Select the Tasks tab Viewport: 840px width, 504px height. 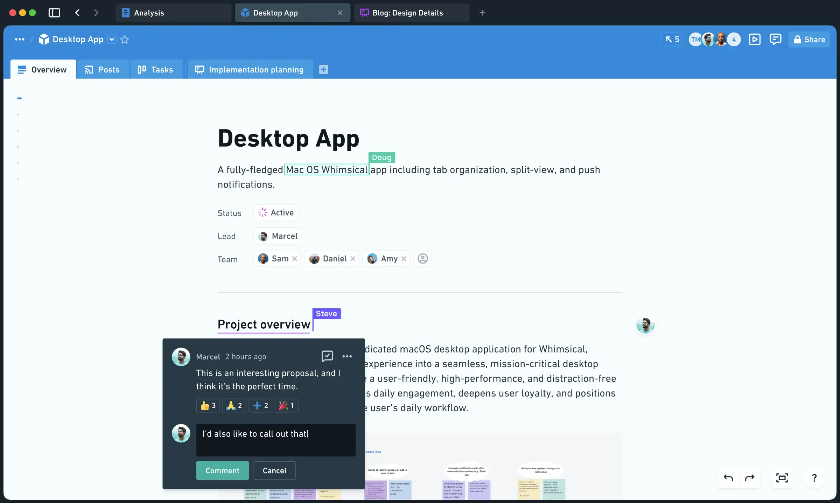coord(156,69)
